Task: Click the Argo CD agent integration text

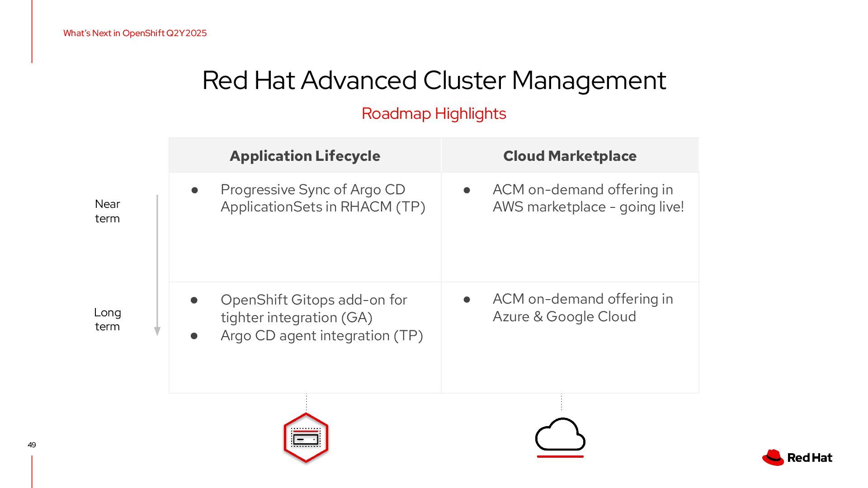Action: 321,336
